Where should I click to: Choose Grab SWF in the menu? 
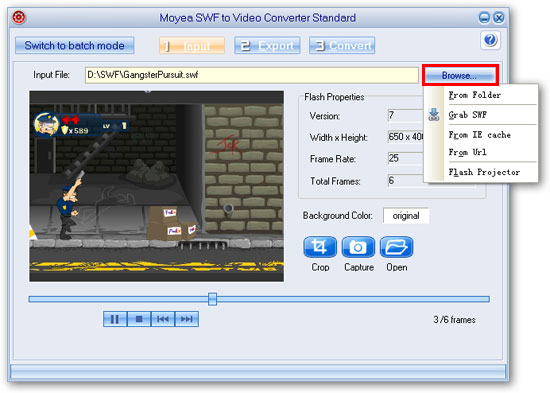(x=481, y=115)
